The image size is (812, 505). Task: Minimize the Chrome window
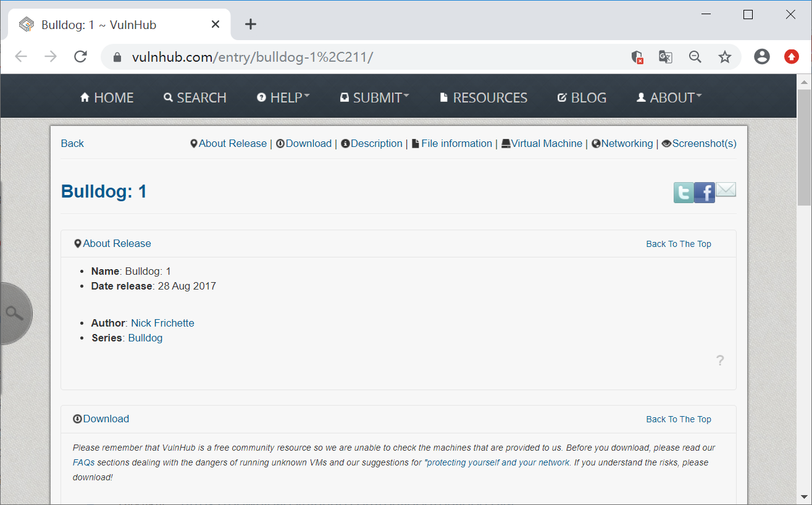[706, 14]
